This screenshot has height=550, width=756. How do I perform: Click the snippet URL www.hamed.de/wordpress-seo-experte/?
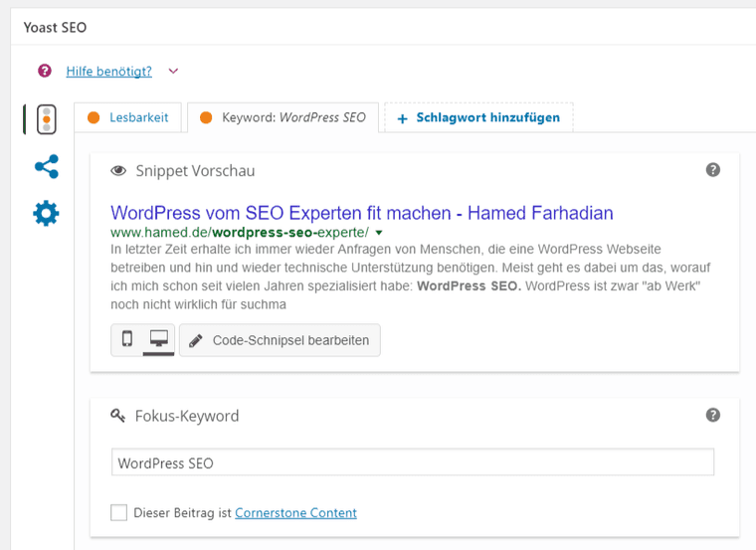240,233
